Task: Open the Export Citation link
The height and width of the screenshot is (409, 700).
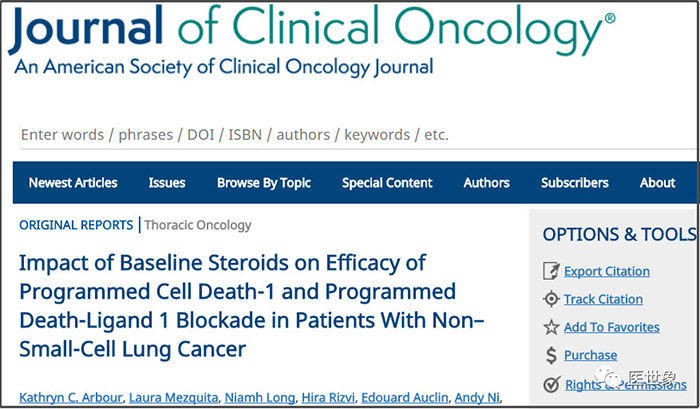Action: [607, 271]
